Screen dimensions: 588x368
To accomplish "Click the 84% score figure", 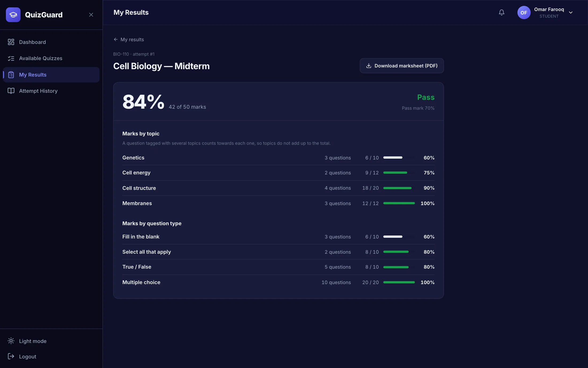I will click(x=143, y=102).
